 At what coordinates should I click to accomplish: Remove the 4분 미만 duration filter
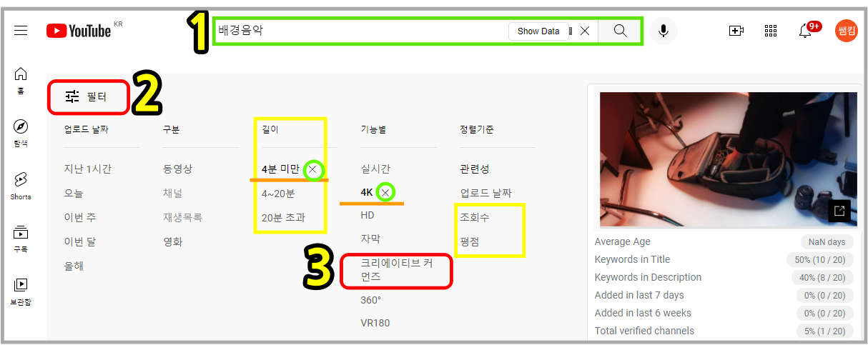[x=312, y=170]
